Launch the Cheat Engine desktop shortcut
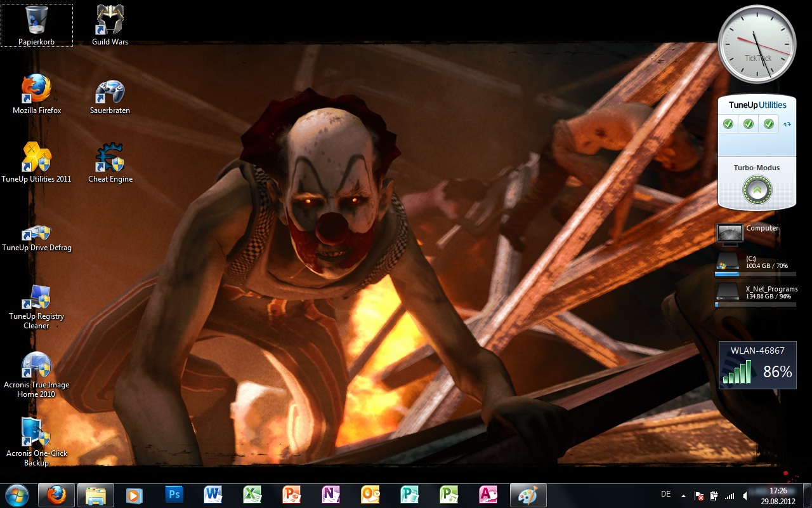The image size is (812, 508). click(x=110, y=163)
